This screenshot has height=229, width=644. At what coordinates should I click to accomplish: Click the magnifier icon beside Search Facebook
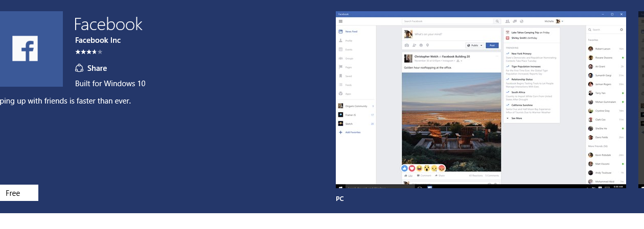click(x=497, y=21)
